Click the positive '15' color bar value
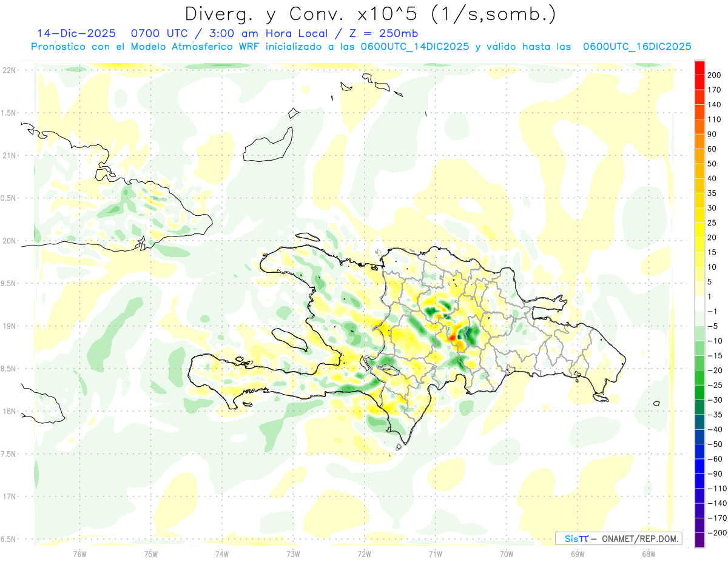Viewport: 728px width, 562px height. tap(713, 252)
